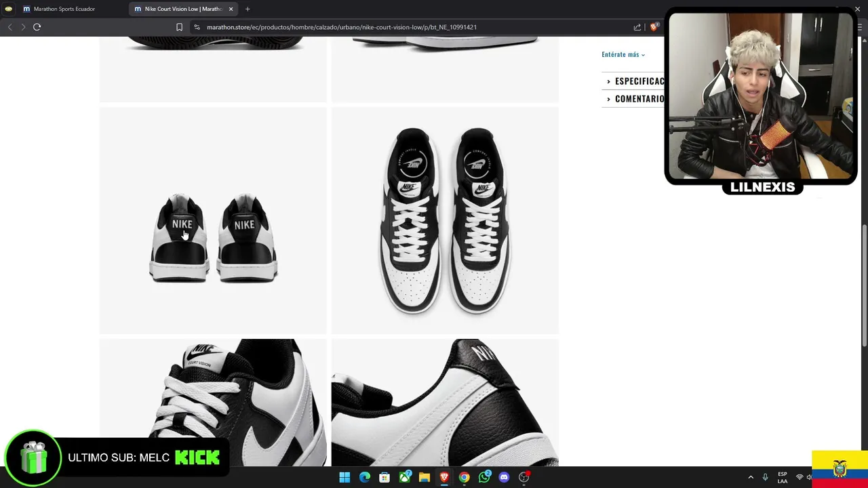
Task: Open WhatsApp from taskbar
Action: tap(484, 477)
